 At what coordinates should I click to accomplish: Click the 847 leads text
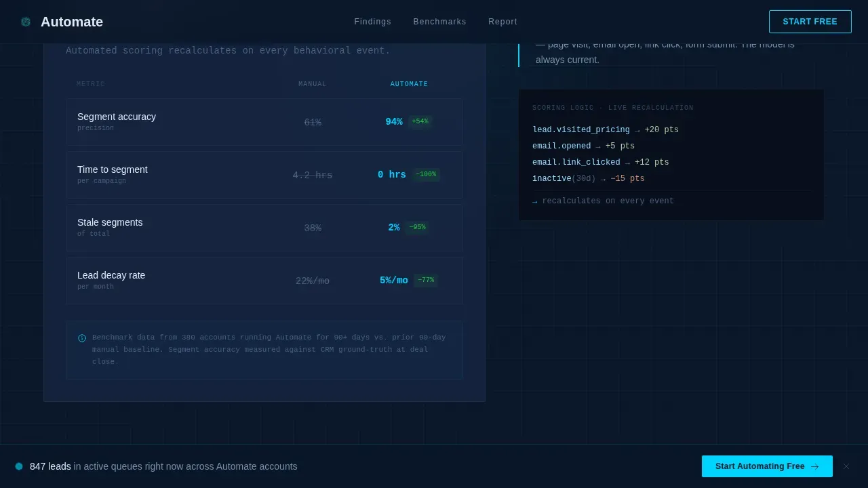(50, 466)
